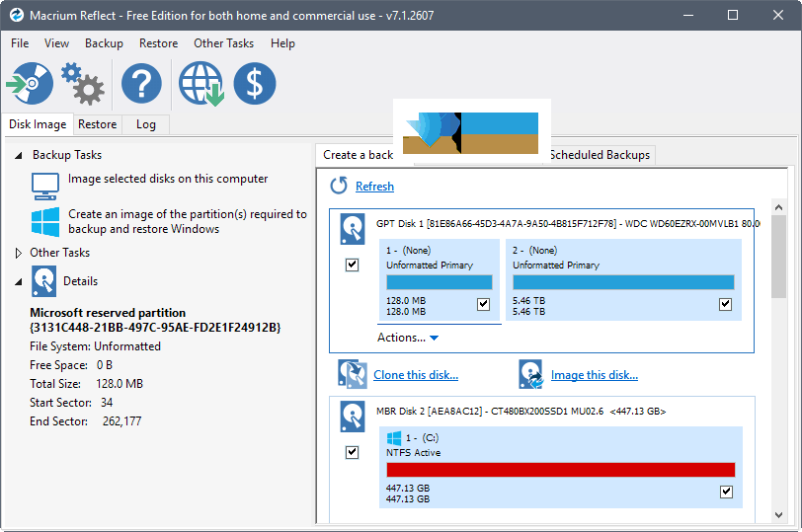This screenshot has height=532, width=802.
Task: Click the Free Space: 0 B line
Action: click(71, 365)
